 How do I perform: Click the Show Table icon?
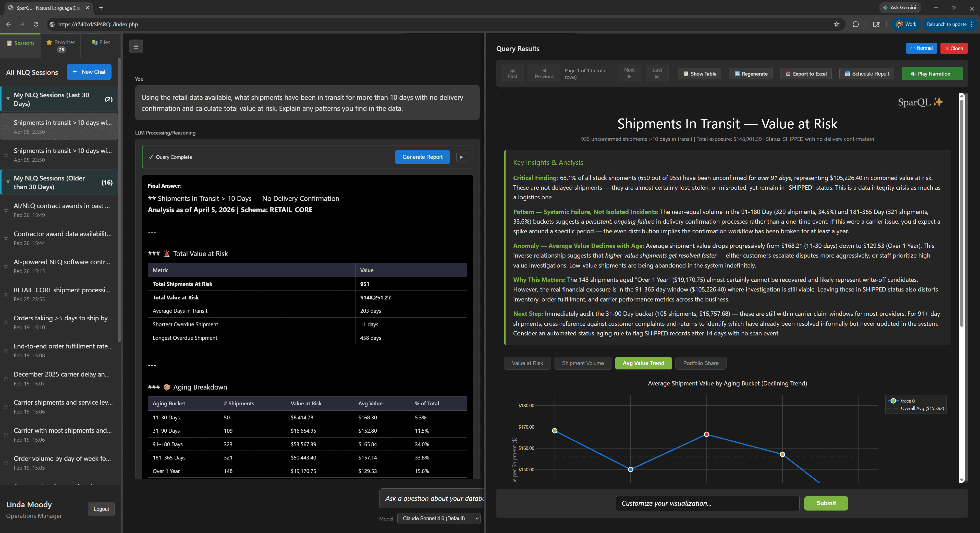[x=686, y=74]
